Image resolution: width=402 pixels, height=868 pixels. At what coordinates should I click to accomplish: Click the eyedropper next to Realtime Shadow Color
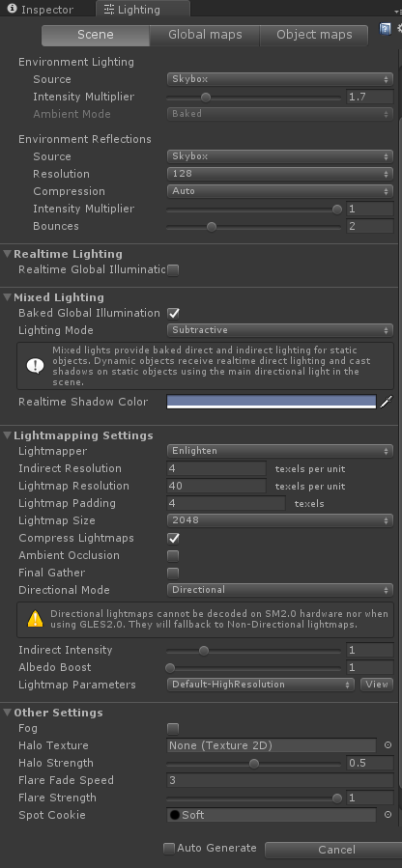click(x=386, y=402)
